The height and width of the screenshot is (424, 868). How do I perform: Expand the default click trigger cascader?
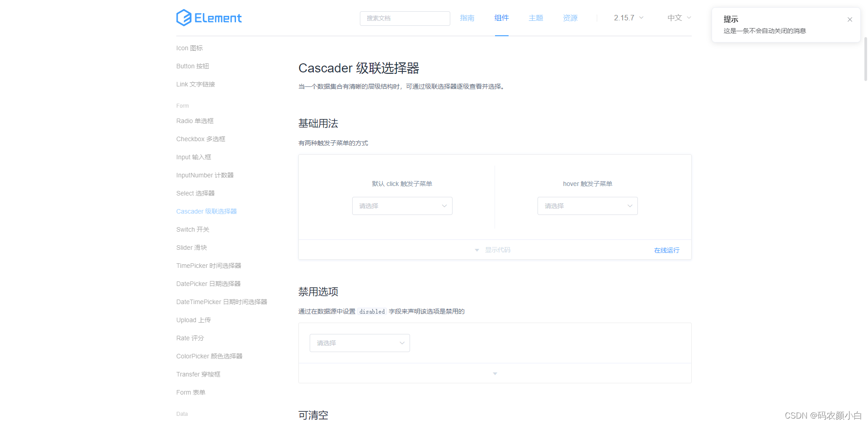click(x=402, y=206)
